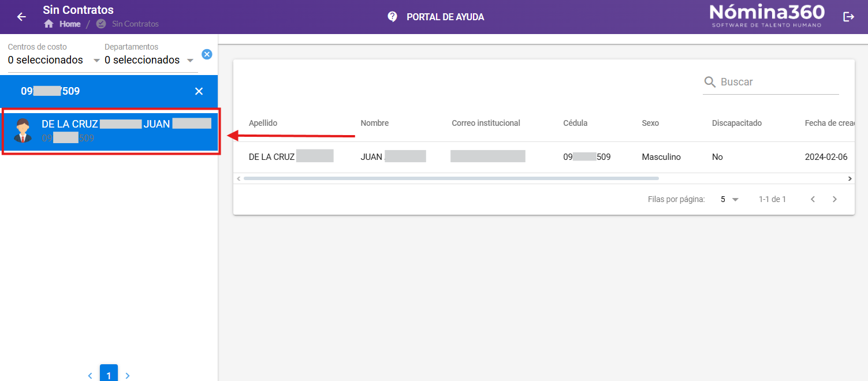Select employee DE LA CRUZ JUAN in list
Screen dimensions: 868x381
click(x=110, y=131)
